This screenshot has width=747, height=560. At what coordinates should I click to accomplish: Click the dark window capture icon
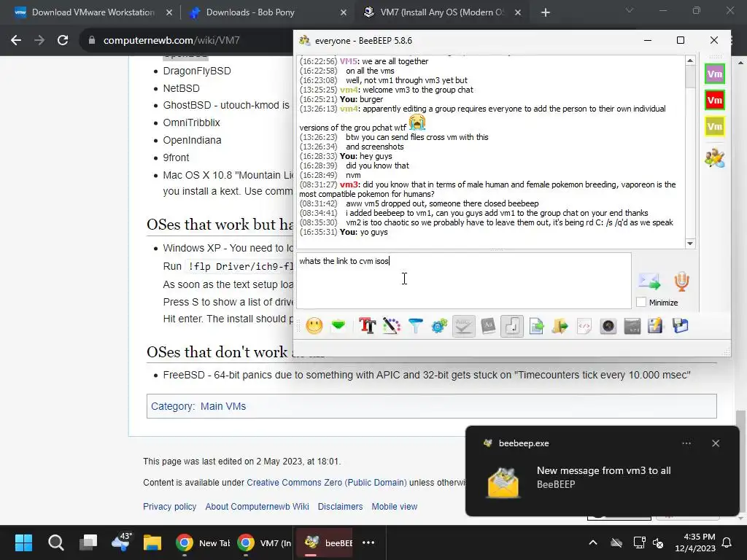[x=632, y=326]
